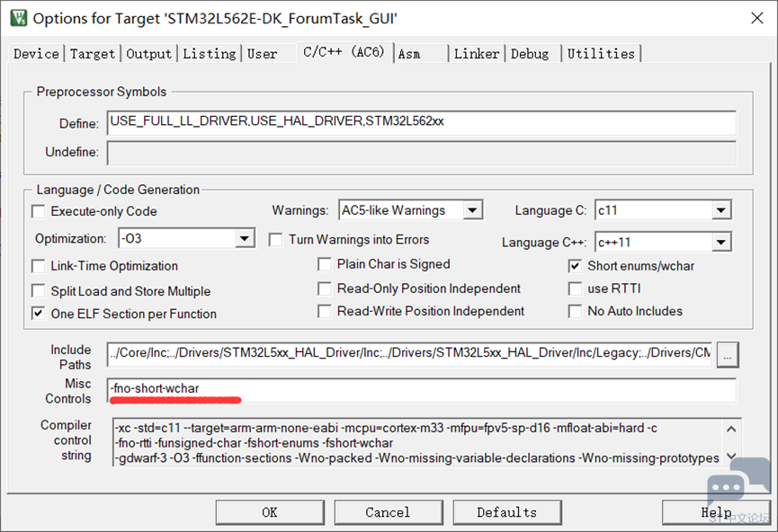Open the Warnings dropdown
The image size is (778, 532).
411,210
